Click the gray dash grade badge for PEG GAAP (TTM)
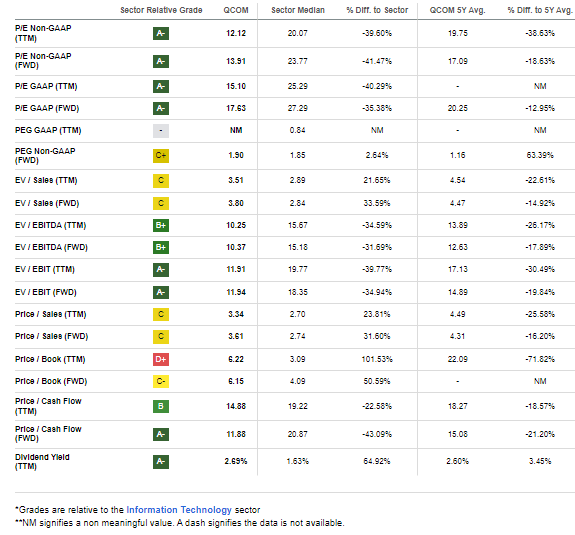The width and height of the screenshot is (575, 535). coord(161,131)
